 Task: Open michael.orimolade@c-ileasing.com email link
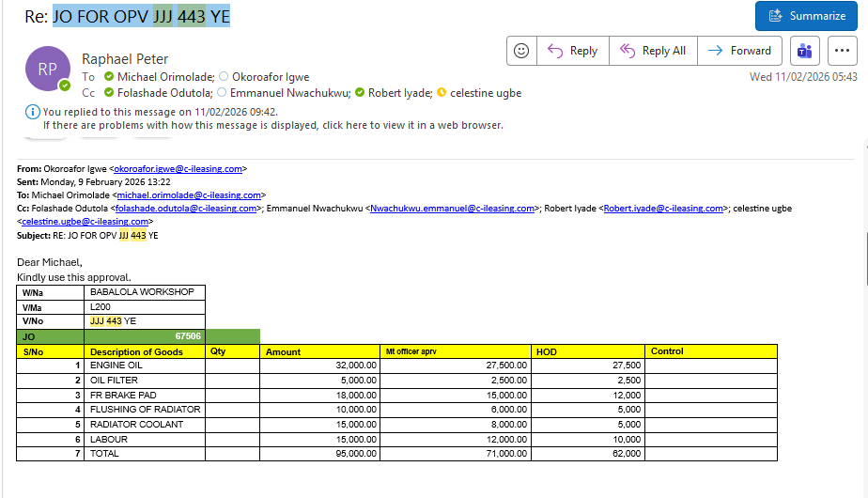pyautogui.click(x=189, y=195)
